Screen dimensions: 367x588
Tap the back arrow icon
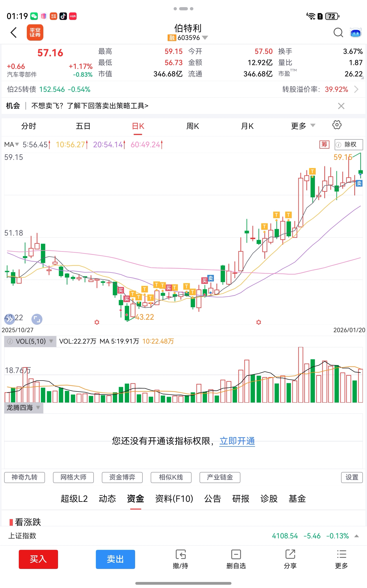pyautogui.click(x=14, y=32)
